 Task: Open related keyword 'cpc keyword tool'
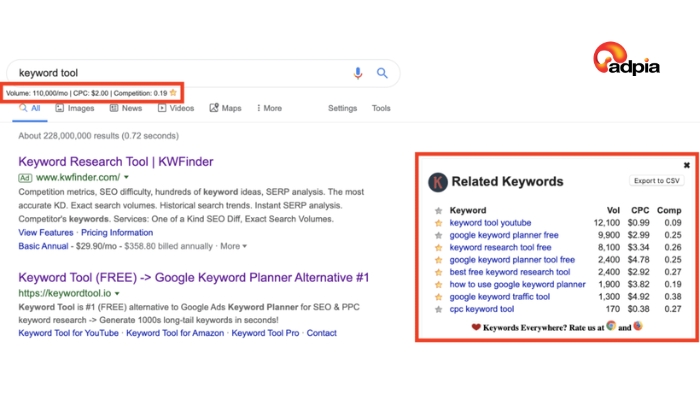click(x=482, y=309)
